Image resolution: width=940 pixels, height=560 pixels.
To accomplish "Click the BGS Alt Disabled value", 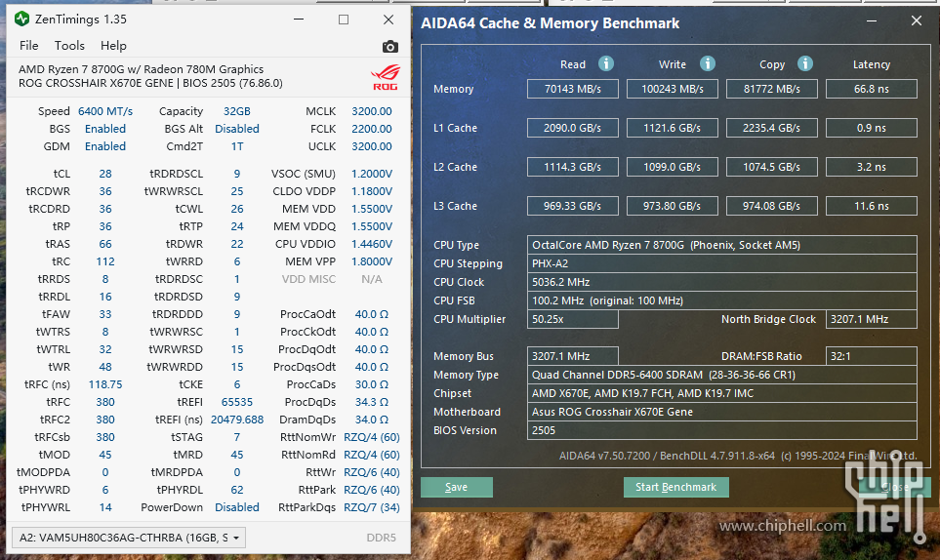I will (x=237, y=129).
